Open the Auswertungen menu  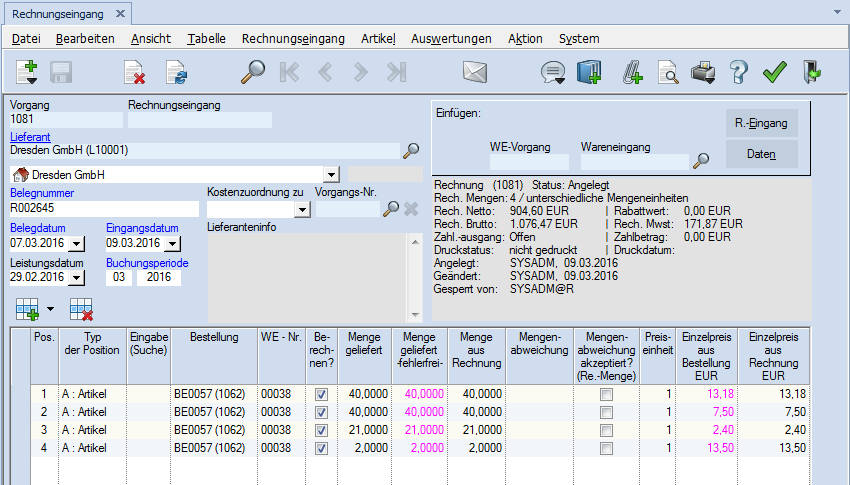pos(451,39)
